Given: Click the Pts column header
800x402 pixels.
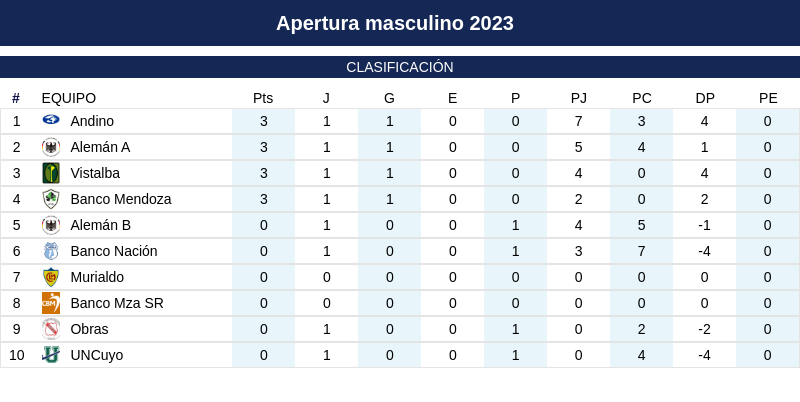Looking at the screenshot, I should click(263, 98).
